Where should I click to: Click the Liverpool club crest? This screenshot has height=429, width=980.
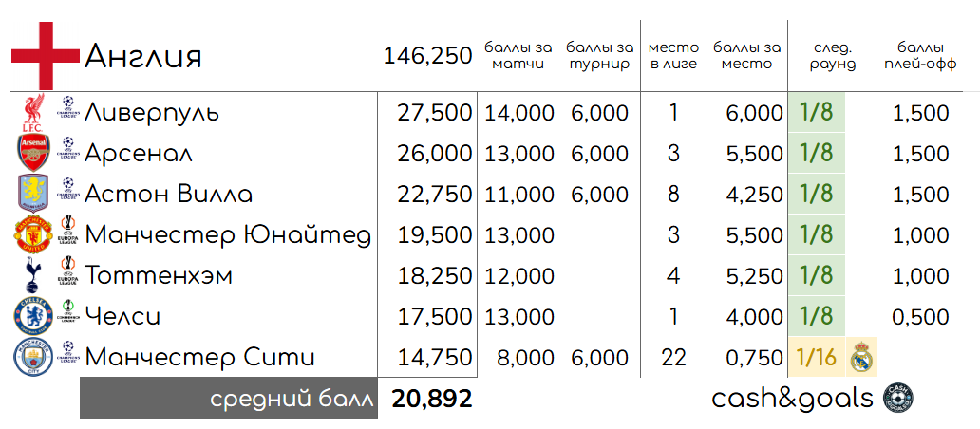[33, 112]
